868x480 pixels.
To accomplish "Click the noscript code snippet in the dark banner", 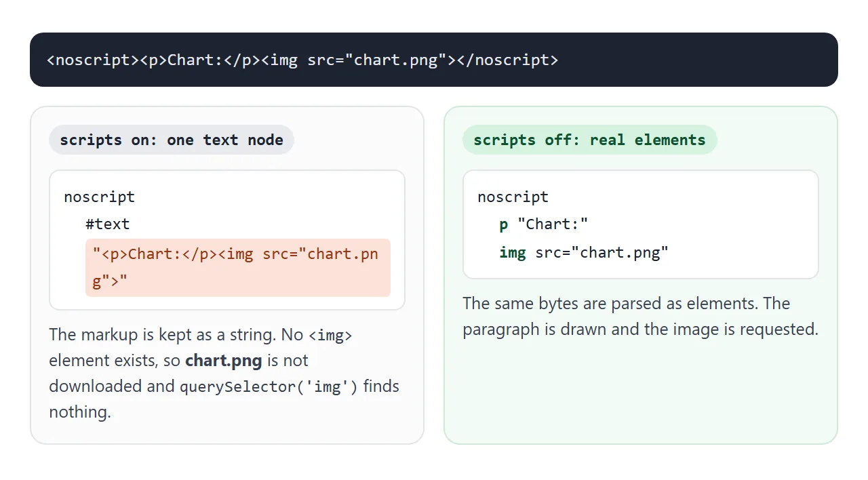I will (x=302, y=60).
